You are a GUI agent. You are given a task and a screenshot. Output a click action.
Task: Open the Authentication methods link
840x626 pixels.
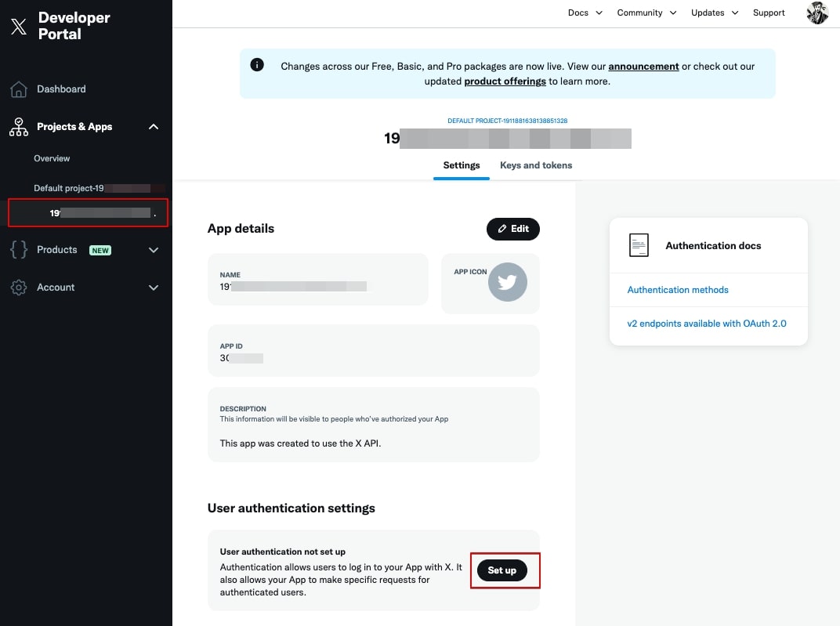[678, 290]
